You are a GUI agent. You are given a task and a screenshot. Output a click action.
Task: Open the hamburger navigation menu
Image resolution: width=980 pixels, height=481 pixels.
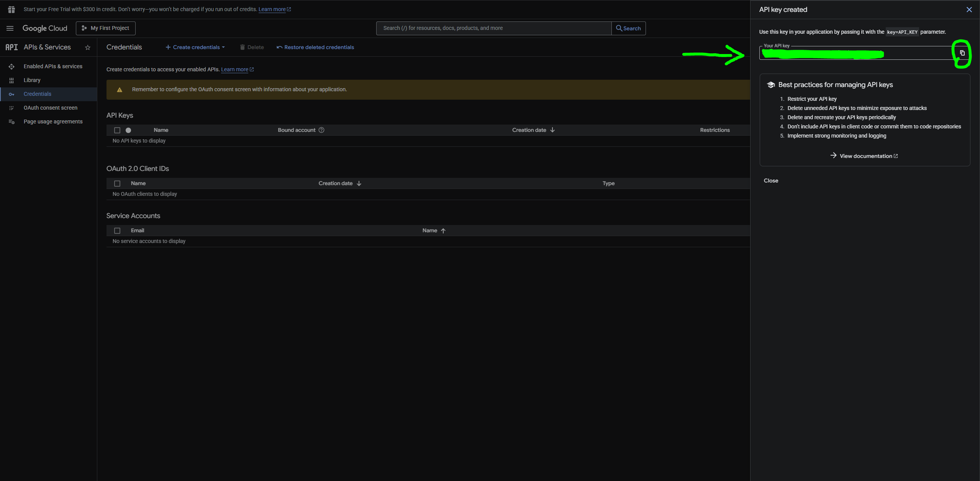(x=10, y=28)
